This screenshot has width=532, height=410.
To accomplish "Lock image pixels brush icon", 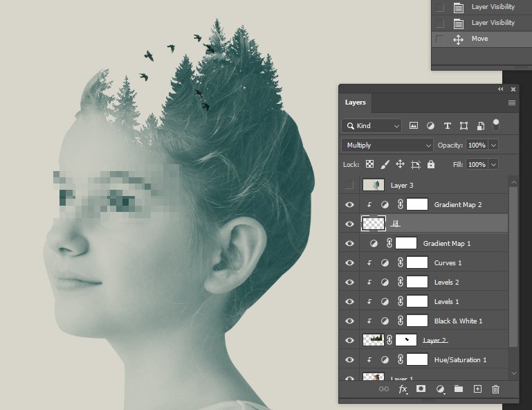I will click(x=385, y=164).
